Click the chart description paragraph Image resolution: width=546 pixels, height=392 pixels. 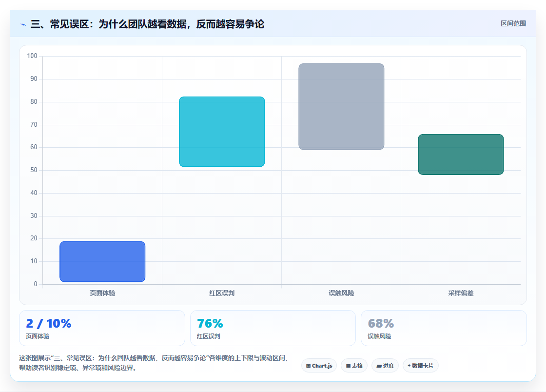(154, 363)
